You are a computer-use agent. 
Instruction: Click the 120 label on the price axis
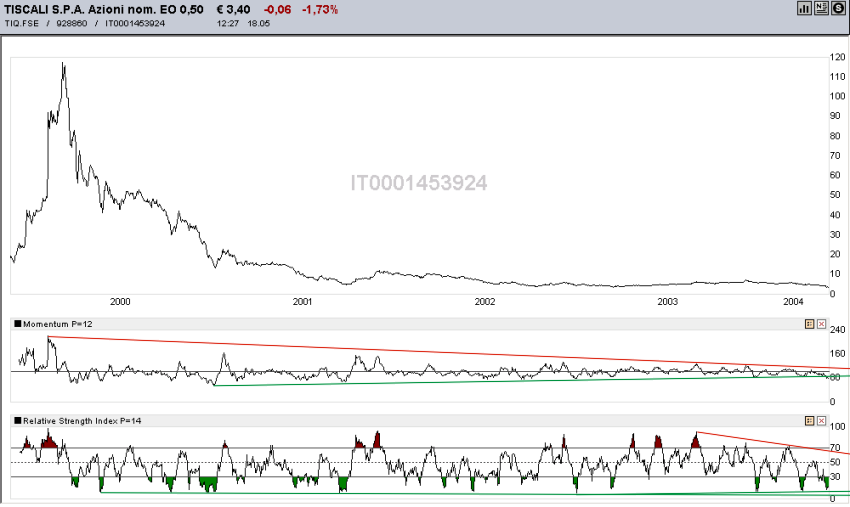(x=838, y=57)
